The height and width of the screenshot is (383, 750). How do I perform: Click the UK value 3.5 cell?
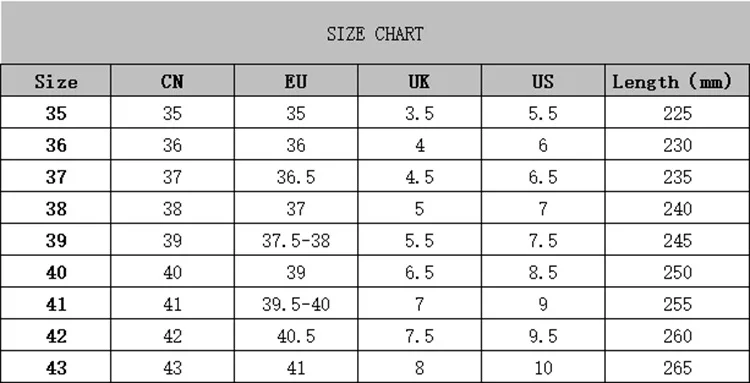click(x=419, y=113)
